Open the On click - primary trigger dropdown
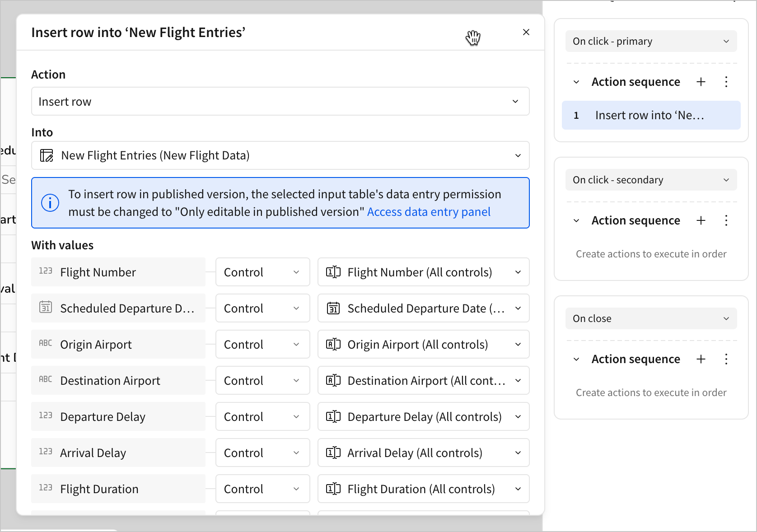The height and width of the screenshot is (532, 757). [650, 42]
